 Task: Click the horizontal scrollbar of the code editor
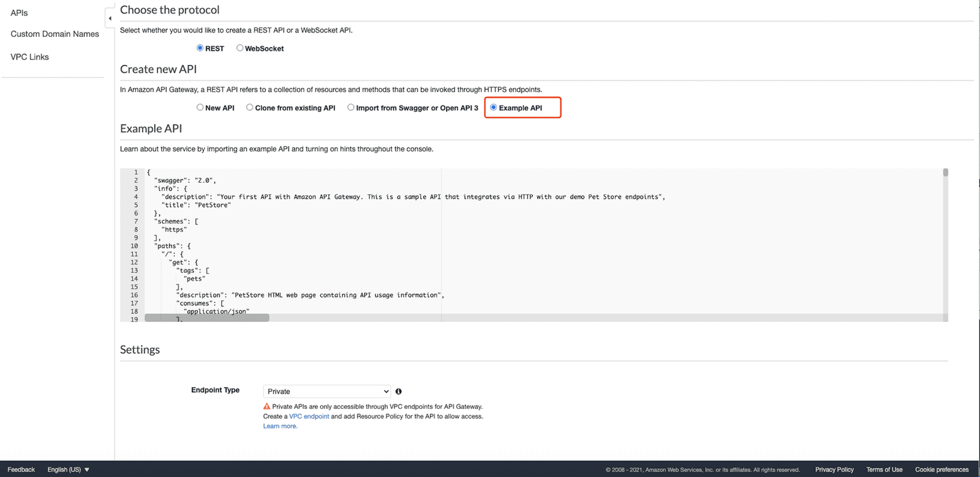[207, 318]
